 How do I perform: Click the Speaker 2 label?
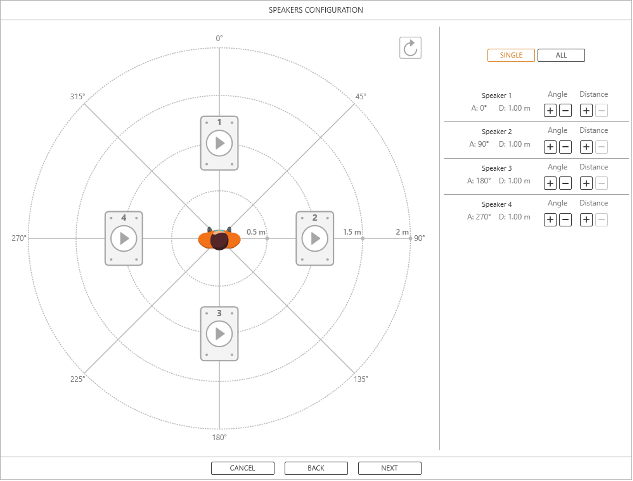[x=496, y=132]
